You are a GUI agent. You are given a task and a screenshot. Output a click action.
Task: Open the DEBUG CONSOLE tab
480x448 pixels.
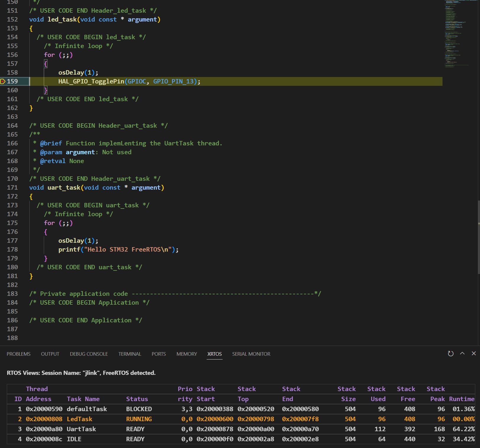point(89,354)
